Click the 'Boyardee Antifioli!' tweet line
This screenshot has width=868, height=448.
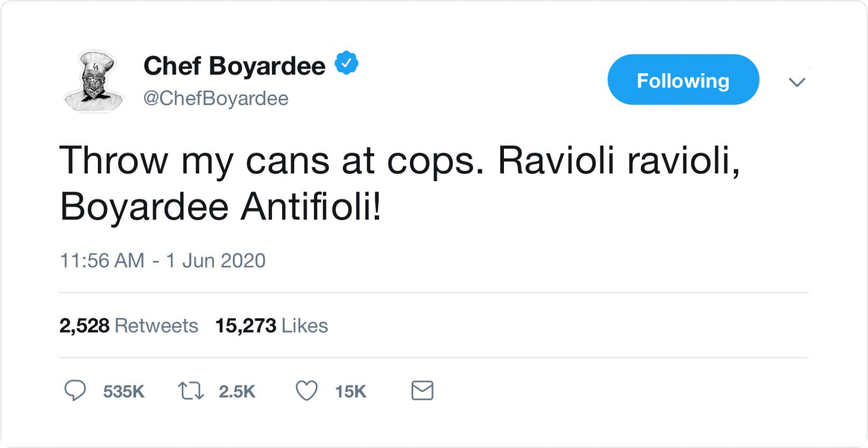click(x=220, y=206)
